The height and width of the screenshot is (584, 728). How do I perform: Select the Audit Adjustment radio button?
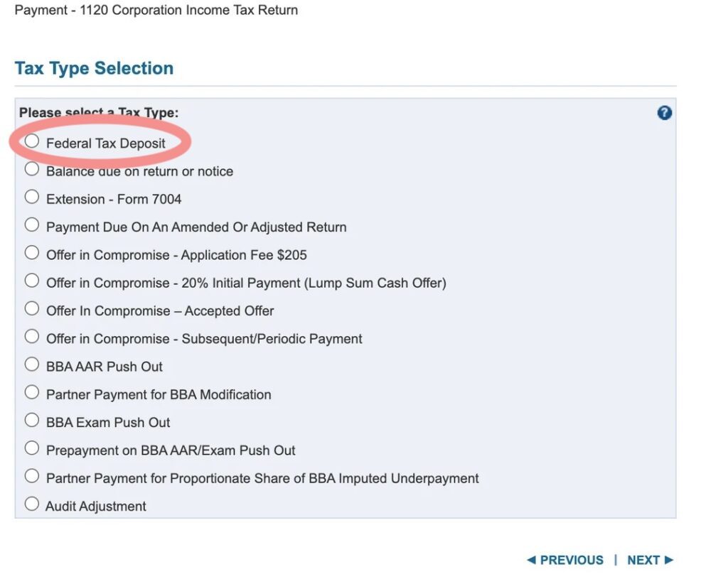pos(32,504)
